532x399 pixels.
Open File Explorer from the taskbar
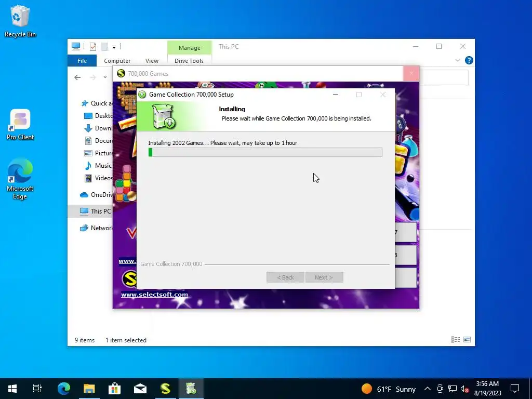click(x=89, y=389)
